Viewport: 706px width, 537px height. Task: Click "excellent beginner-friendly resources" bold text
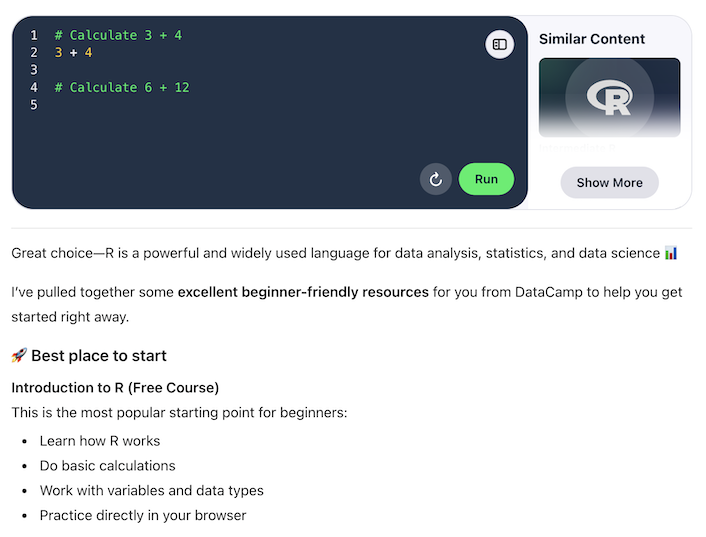(x=303, y=292)
